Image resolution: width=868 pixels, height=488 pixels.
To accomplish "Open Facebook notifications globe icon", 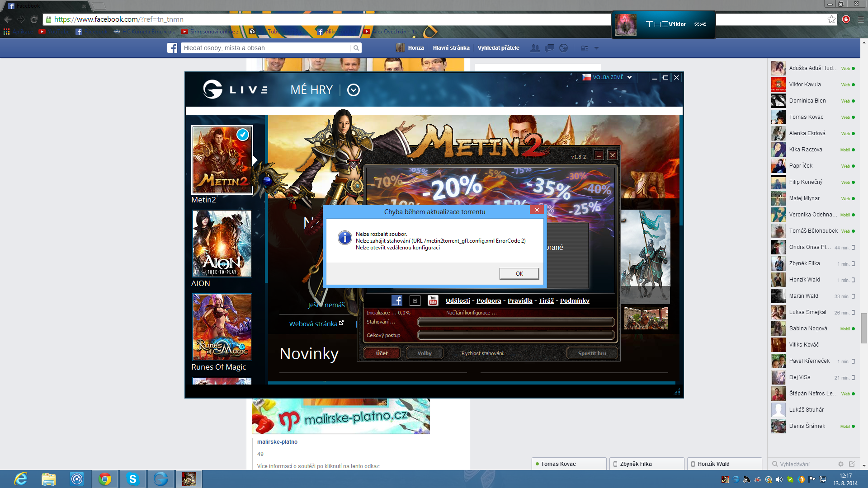I will click(x=563, y=48).
